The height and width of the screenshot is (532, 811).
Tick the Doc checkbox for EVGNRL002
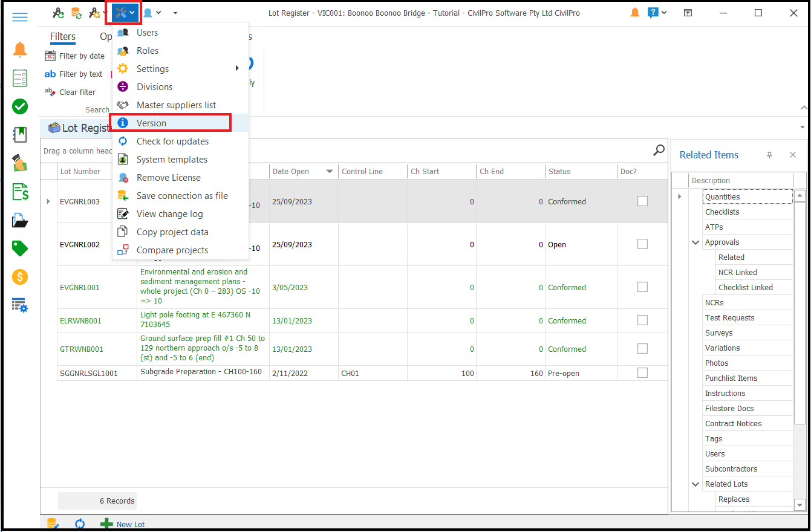click(642, 244)
